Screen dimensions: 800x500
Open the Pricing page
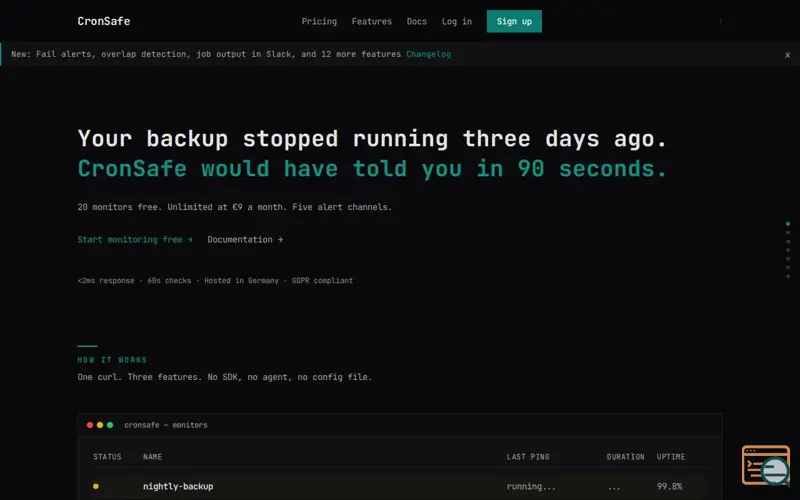(x=319, y=21)
